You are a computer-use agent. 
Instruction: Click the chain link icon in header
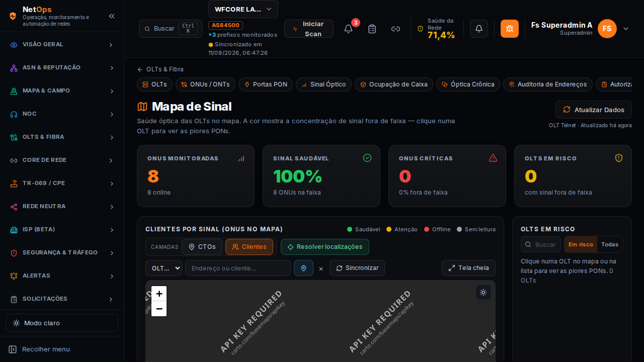click(395, 29)
